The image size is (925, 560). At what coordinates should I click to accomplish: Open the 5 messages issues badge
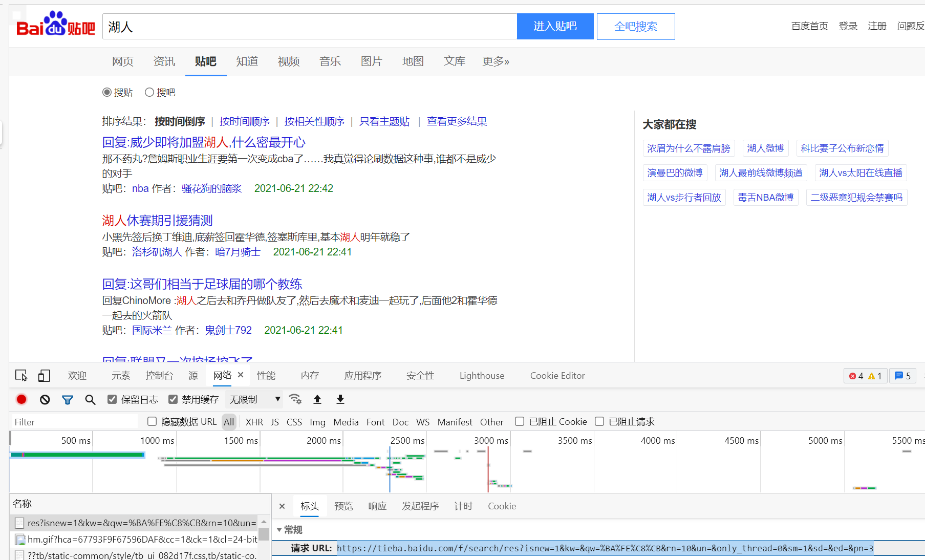(x=902, y=376)
